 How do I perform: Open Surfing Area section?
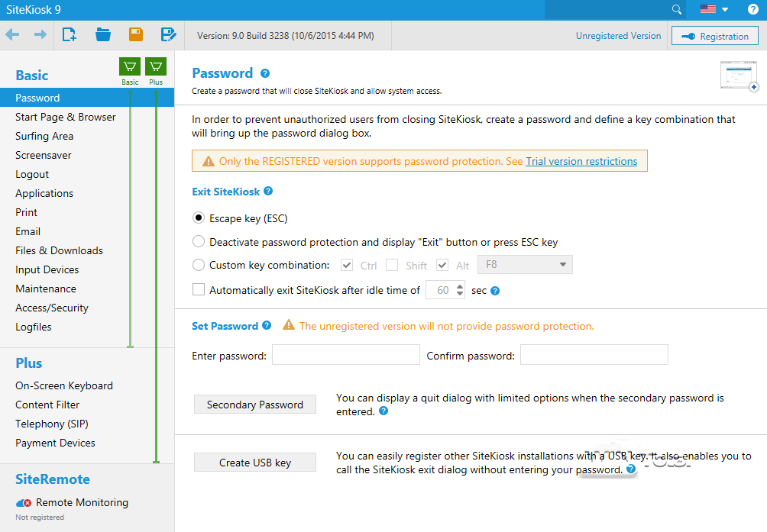[x=44, y=136]
